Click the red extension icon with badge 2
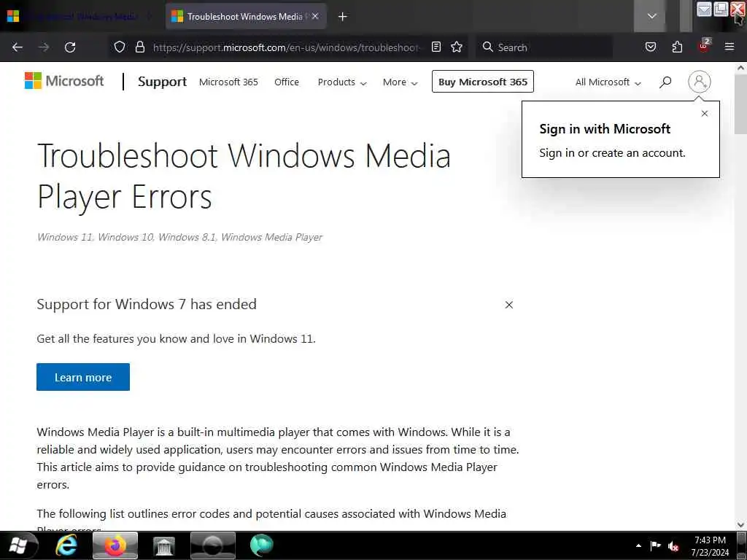The height and width of the screenshot is (560, 747). pos(704,46)
